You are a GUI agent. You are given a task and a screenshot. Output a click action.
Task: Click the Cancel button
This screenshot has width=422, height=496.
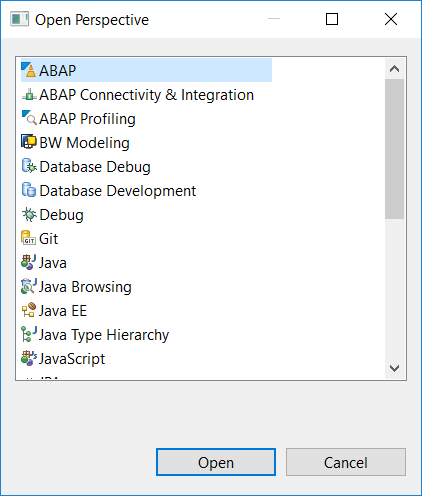coord(346,462)
